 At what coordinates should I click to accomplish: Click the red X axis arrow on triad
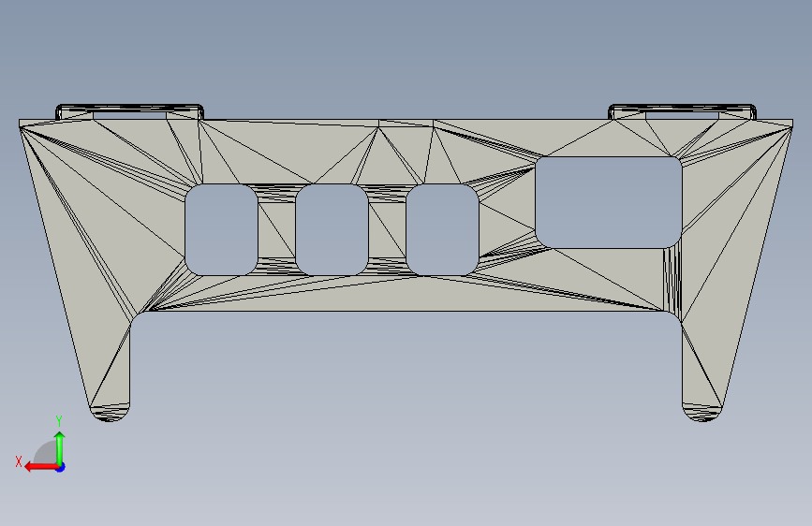pyautogui.click(x=40, y=467)
